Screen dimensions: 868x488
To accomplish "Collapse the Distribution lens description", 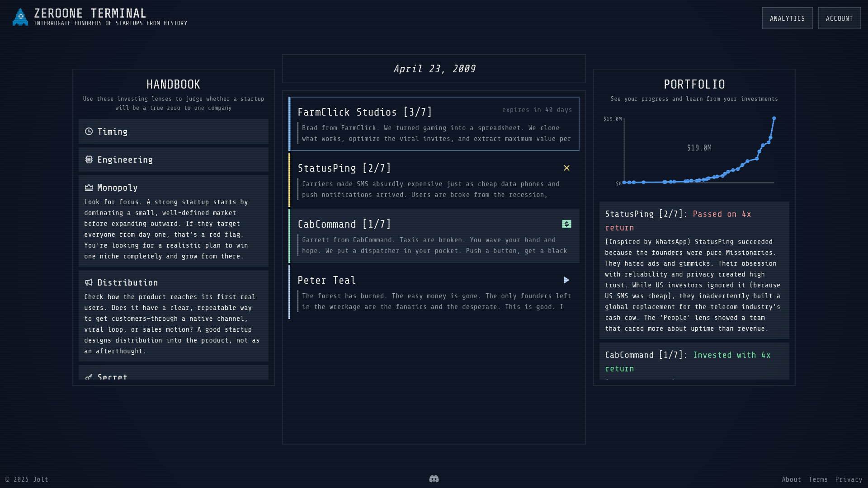I will point(173,282).
